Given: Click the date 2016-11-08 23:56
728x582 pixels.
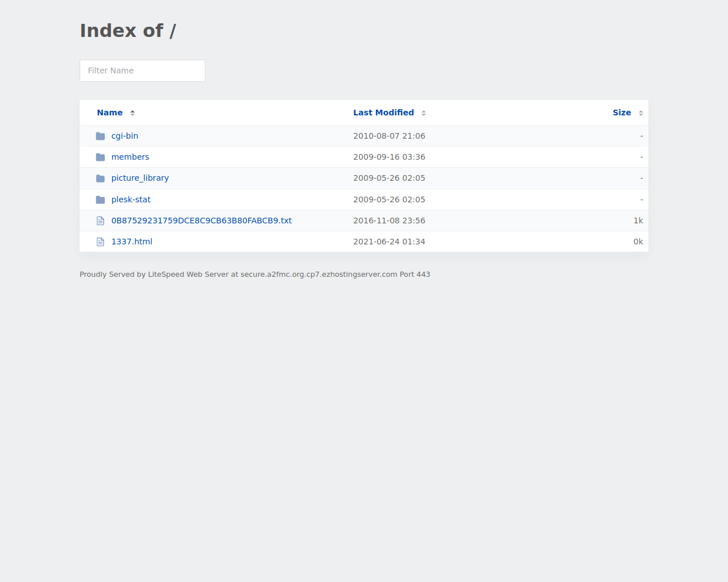Looking at the screenshot, I should tap(389, 221).
